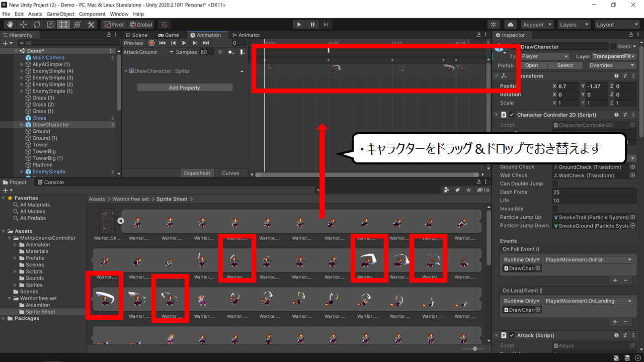Select the Hand tool
Image resolution: width=644 pixels, height=362 pixels.
10,25
